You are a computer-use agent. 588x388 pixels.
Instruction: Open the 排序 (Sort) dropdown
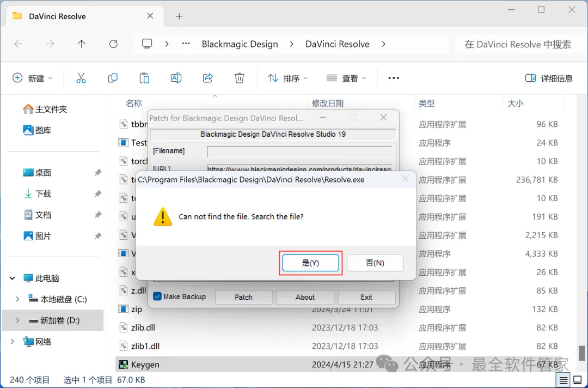(287, 78)
